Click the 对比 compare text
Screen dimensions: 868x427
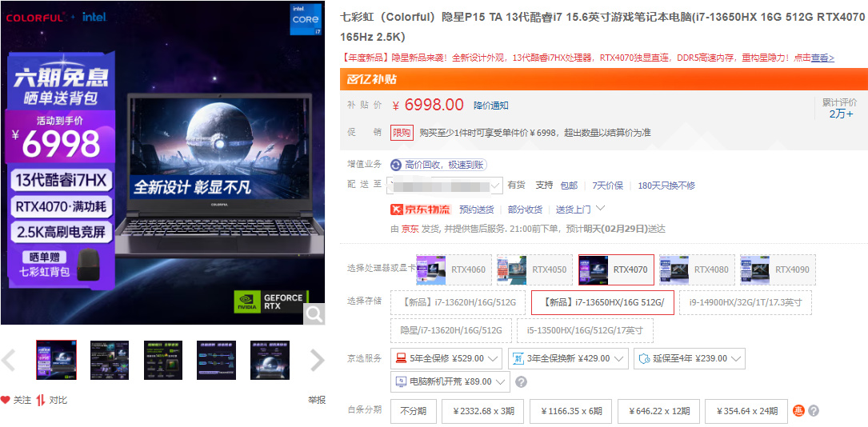pos(58,400)
